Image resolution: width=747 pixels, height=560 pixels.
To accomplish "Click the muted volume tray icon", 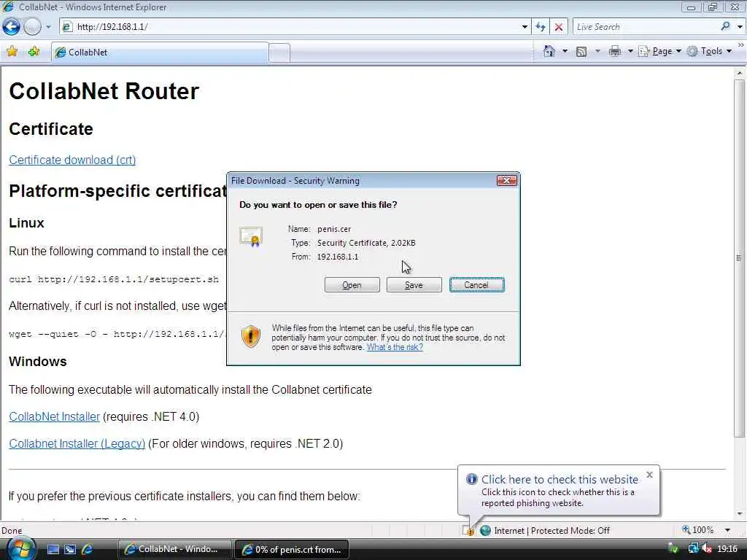I will point(707,549).
